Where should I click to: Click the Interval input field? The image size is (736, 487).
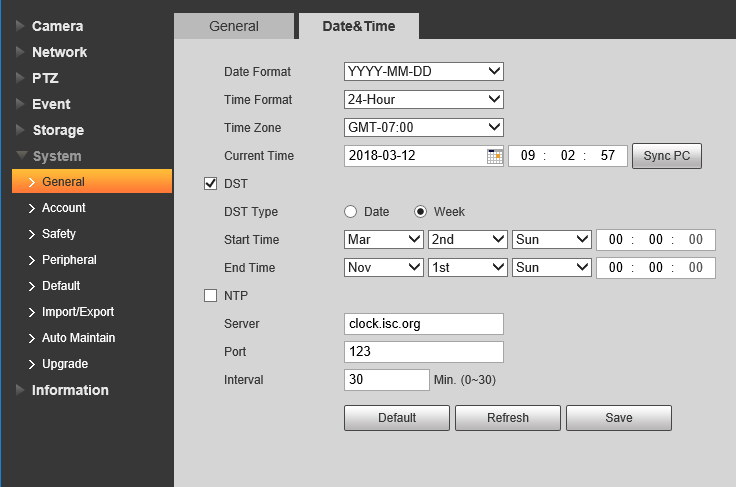(x=387, y=380)
